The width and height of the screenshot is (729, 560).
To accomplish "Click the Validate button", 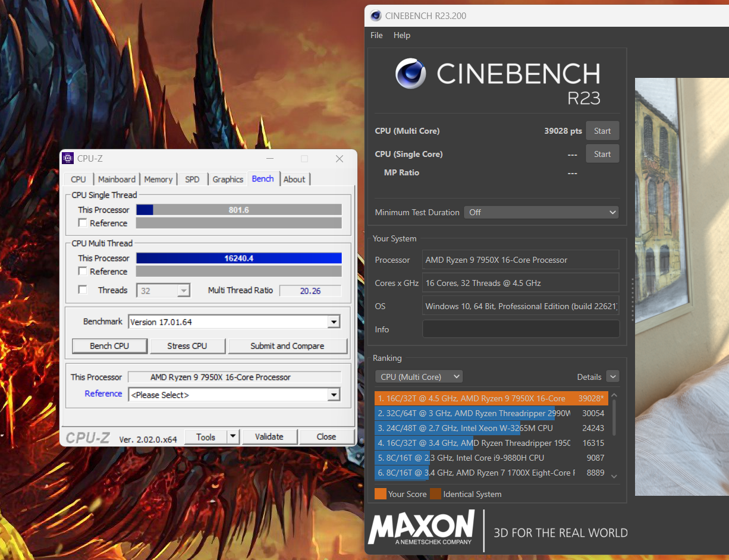I will (269, 437).
